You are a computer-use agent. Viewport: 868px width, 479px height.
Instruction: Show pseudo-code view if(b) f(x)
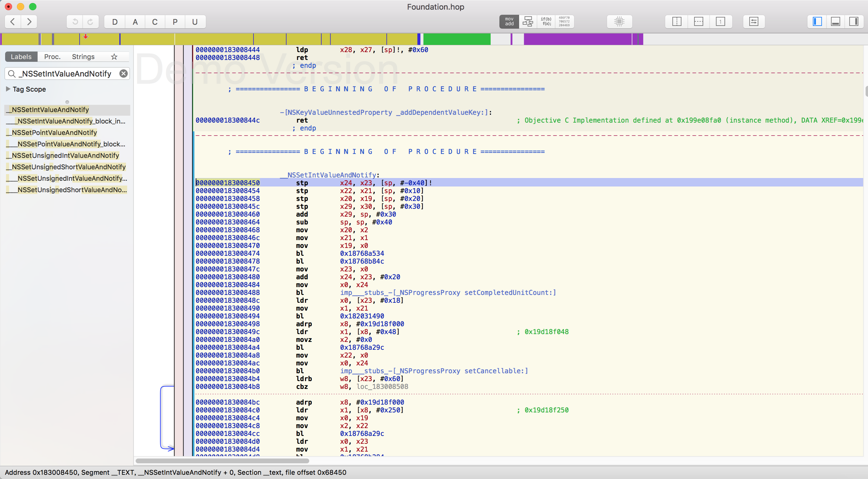point(546,22)
